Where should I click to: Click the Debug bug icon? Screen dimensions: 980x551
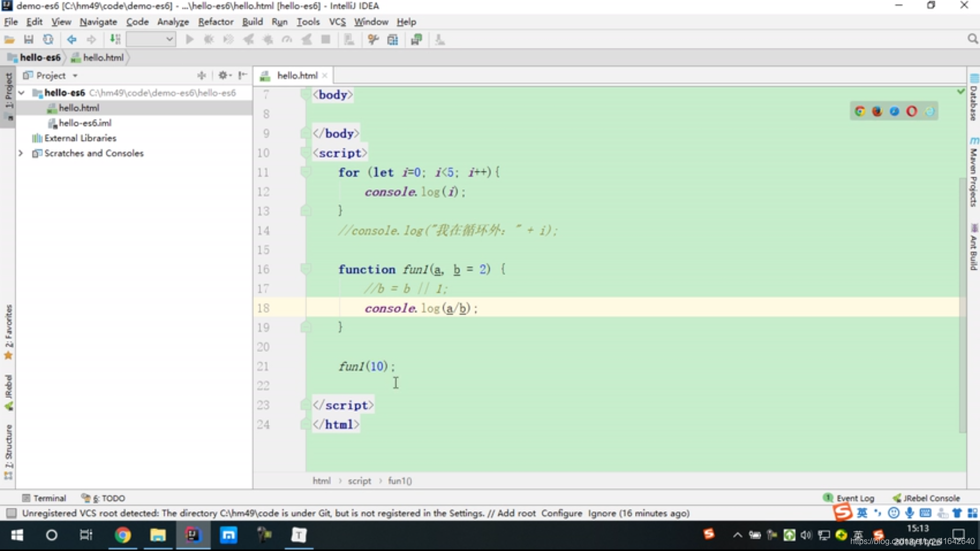(x=209, y=40)
